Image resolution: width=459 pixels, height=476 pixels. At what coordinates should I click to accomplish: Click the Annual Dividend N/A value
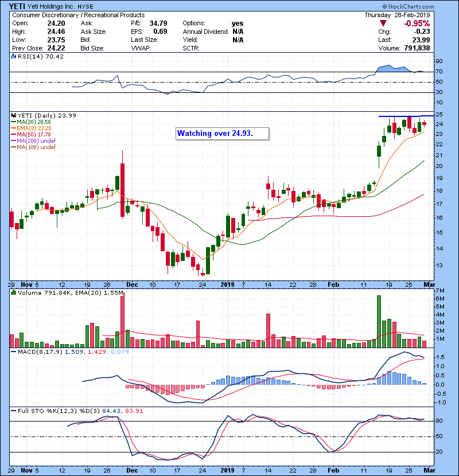point(238,32)
